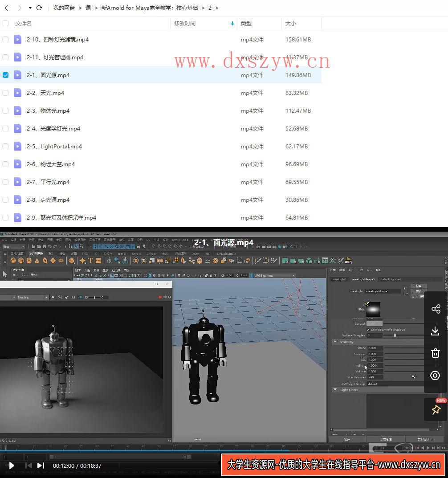This screenshot has width=448, height=478.
Task: Seek on the blue video progress bar
Action: pos(224,450)
